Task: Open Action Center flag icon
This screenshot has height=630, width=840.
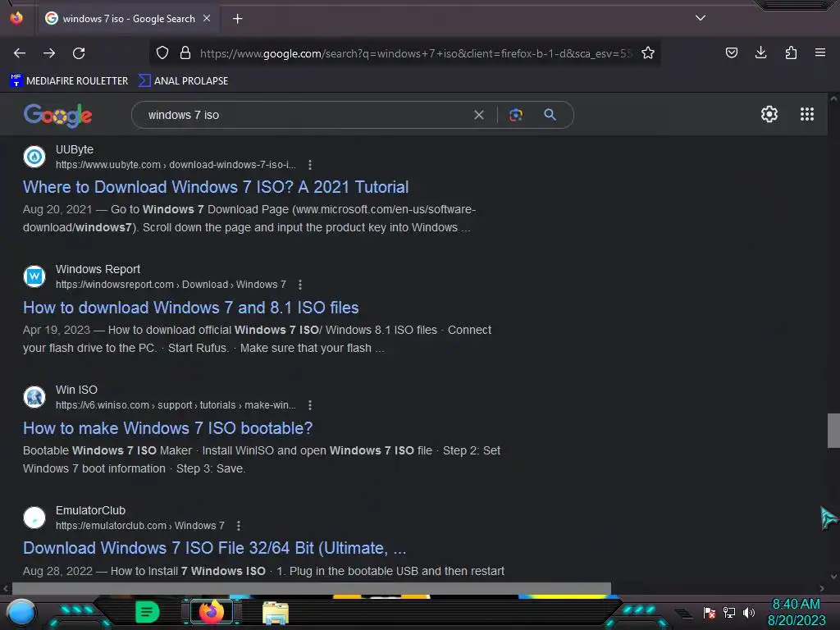Action: click(710, 612)
